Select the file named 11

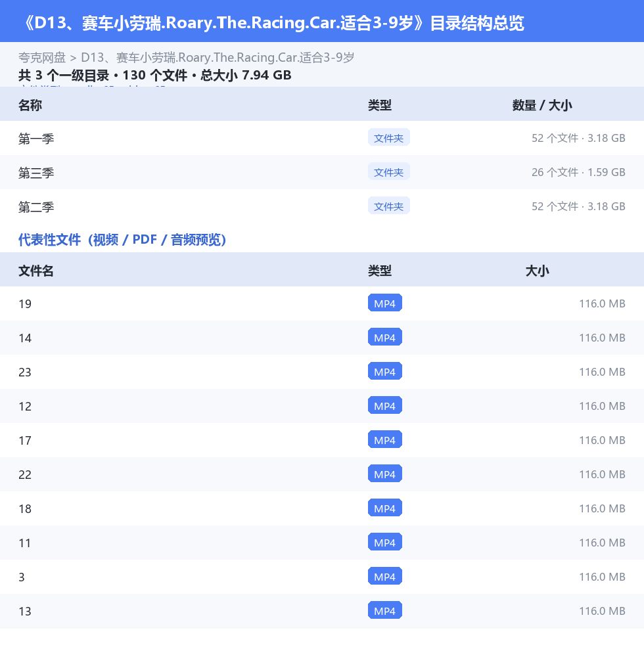click(25, 543)
